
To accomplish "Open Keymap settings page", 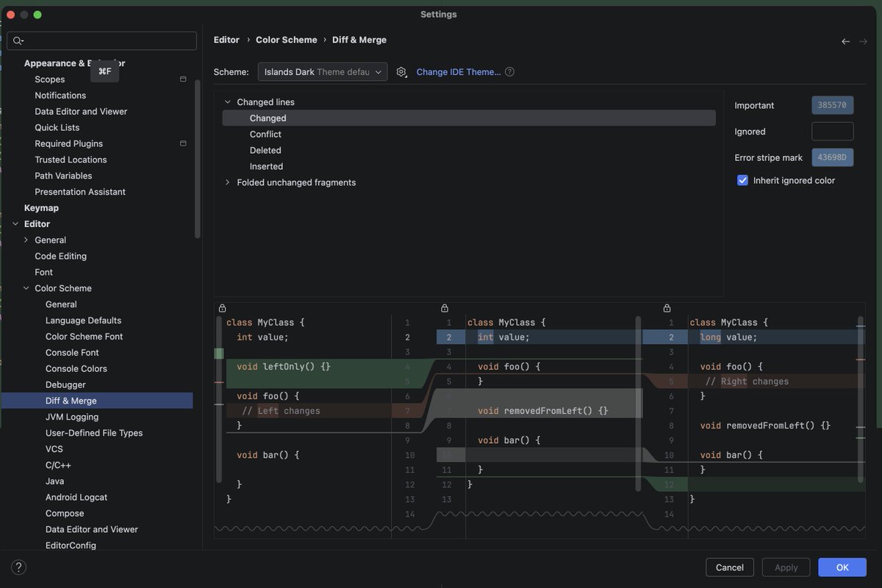I will pos(41,208).
